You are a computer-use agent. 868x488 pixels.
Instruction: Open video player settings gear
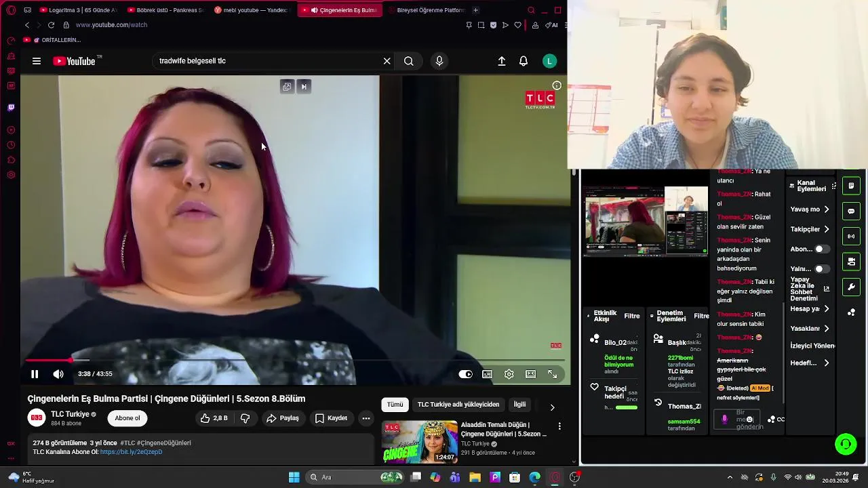point(509,374)
